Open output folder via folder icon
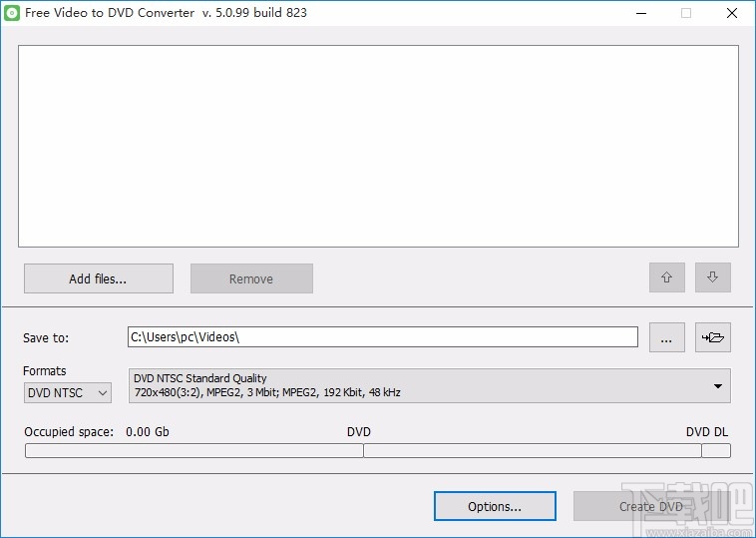 [x=712, y=337]
